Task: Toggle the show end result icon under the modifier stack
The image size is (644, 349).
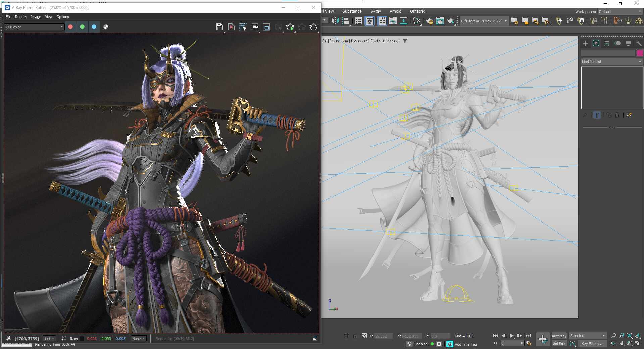Action: coord(597,115)
